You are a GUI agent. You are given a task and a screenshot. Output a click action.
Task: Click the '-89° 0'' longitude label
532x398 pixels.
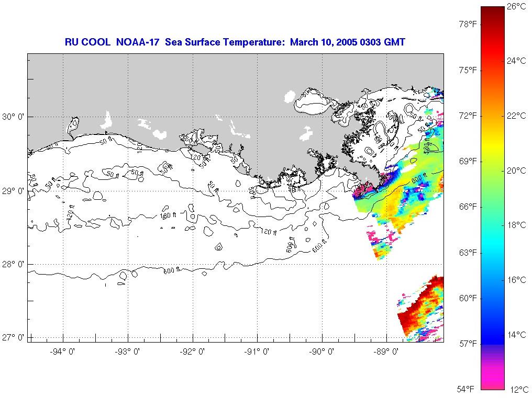386,351
